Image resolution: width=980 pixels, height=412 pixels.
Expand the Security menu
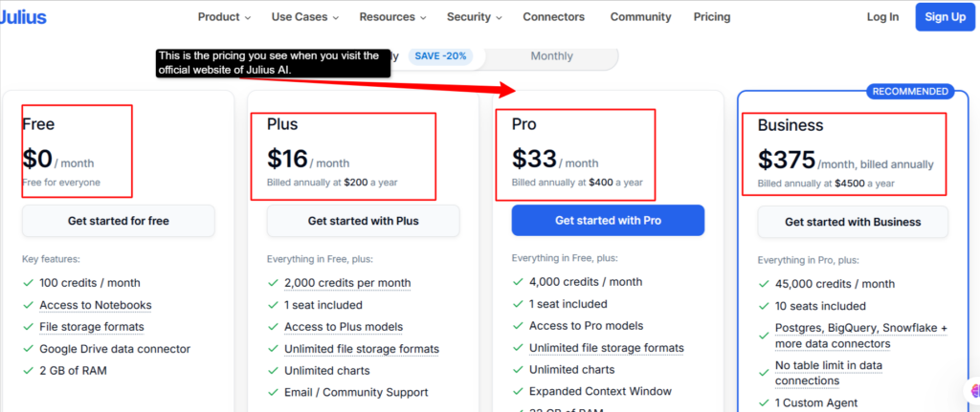(x=475, y=17)
